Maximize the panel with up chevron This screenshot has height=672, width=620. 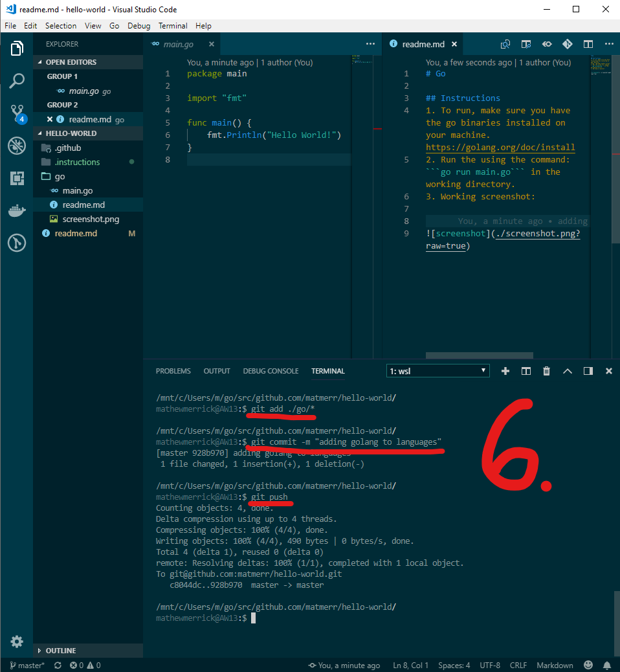(568, 371)
